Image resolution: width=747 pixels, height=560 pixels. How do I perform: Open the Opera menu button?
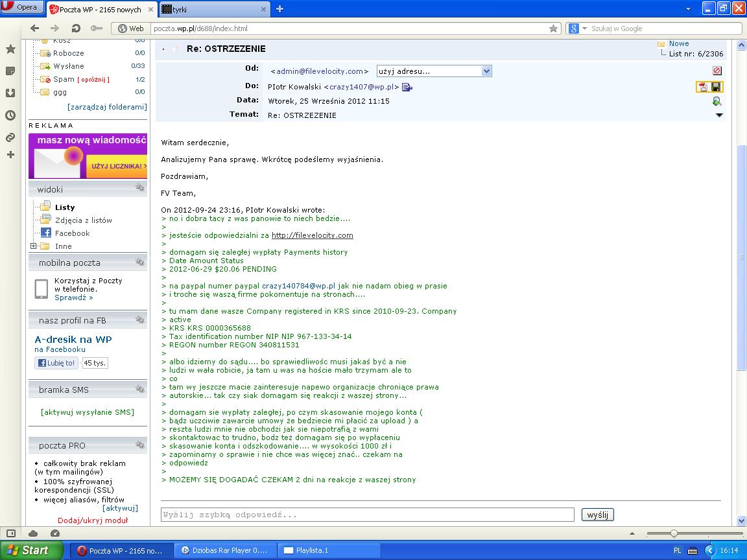coord(21,7)
